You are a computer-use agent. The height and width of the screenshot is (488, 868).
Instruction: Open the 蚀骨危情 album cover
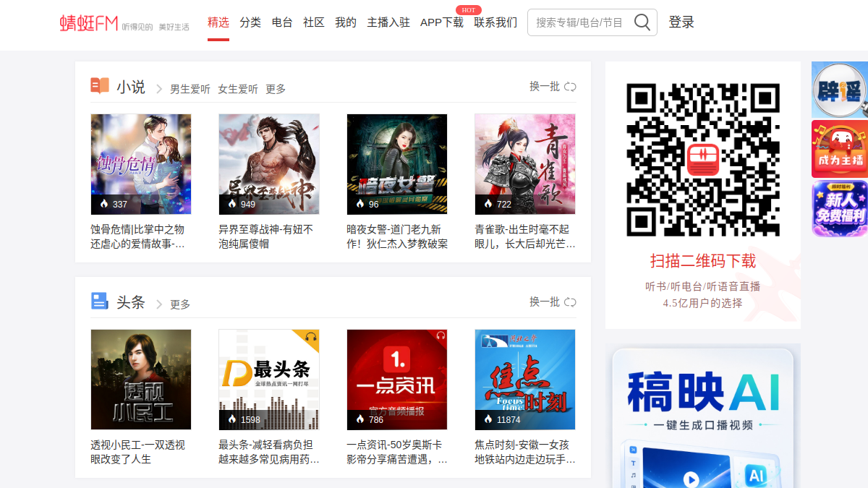[x=141, y=164]
